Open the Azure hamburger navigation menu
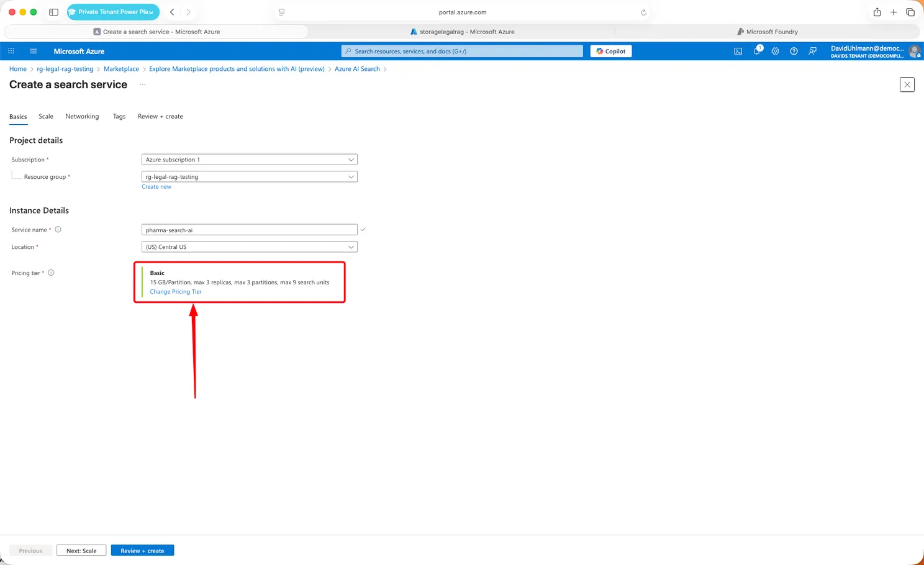924x565 pixels. click(34, 51)
